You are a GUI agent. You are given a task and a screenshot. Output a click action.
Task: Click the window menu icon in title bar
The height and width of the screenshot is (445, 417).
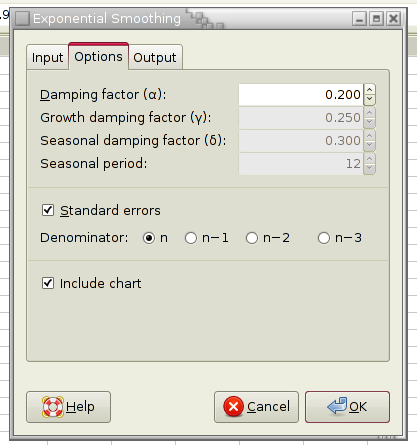pos(22,18)
